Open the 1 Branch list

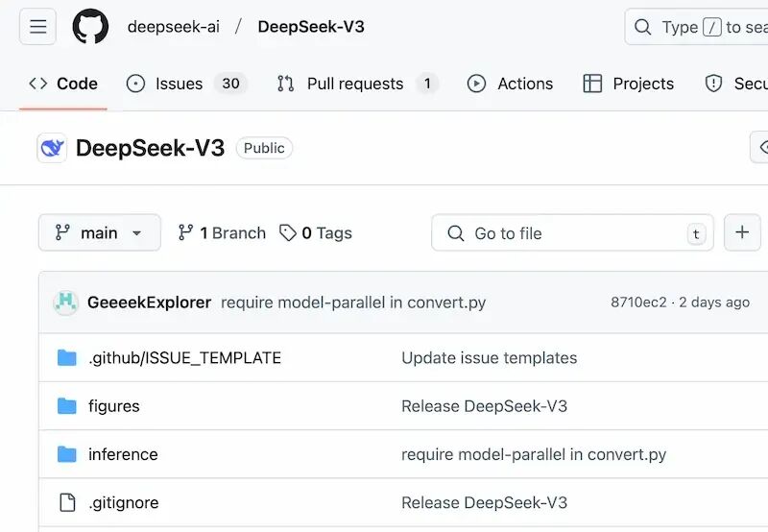coord(222,233)
